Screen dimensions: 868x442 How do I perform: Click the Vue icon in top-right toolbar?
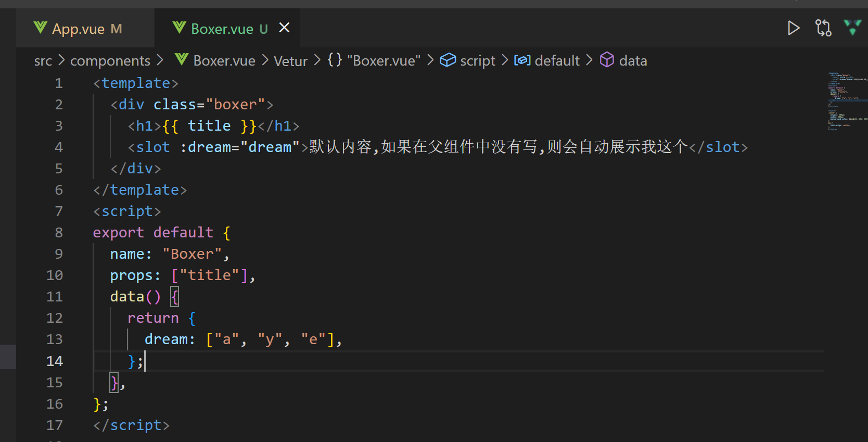pos(852,27)
